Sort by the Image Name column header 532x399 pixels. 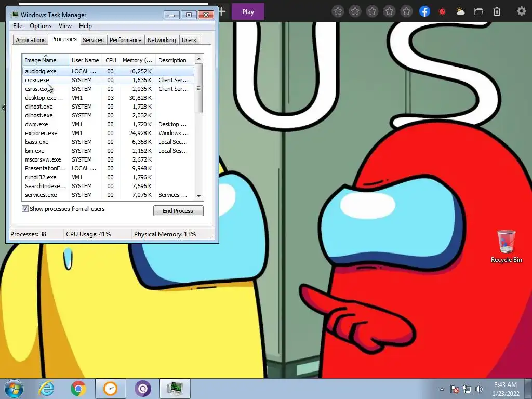click(46, 60)
